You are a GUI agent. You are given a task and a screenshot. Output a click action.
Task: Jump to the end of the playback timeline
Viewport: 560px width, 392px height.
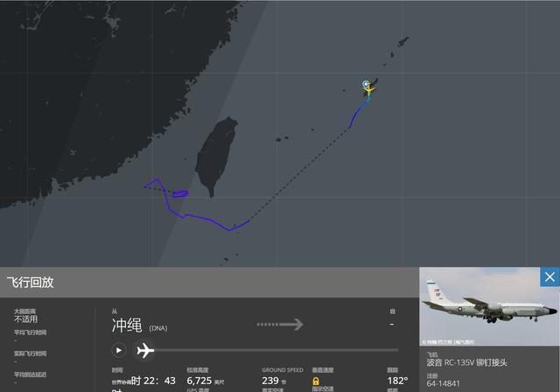397,350
